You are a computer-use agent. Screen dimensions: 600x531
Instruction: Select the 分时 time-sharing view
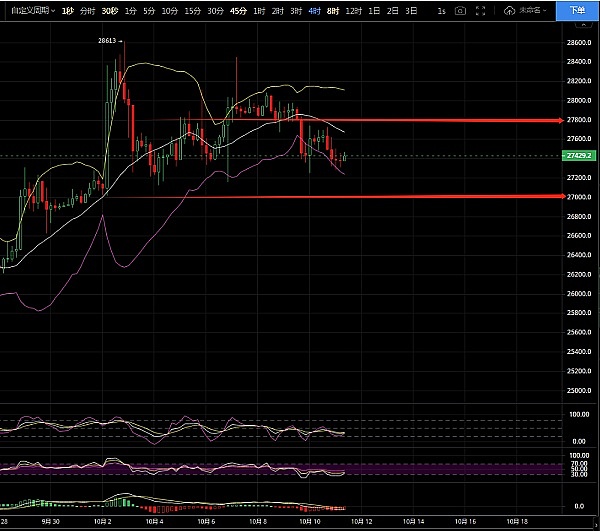(88, 10)
